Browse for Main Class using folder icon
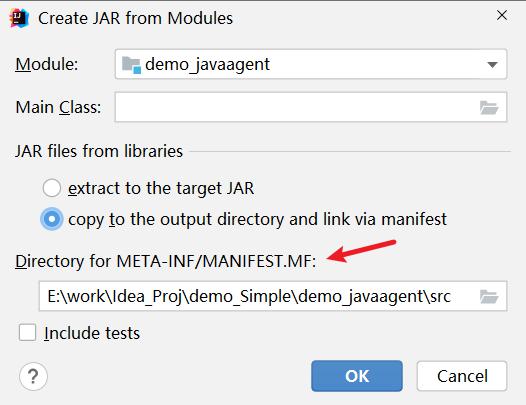The height and width of the screenshot is (405, 526). tap(489, 108)
